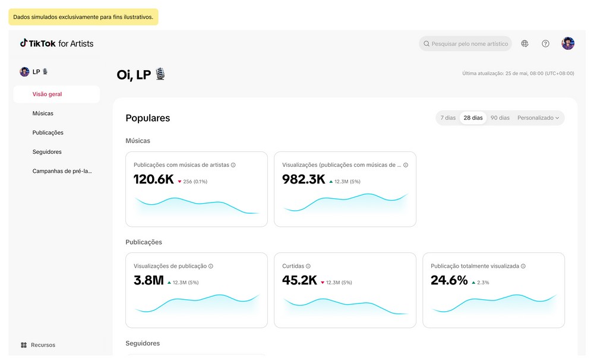Click the artist name search field

coord(469,43)
